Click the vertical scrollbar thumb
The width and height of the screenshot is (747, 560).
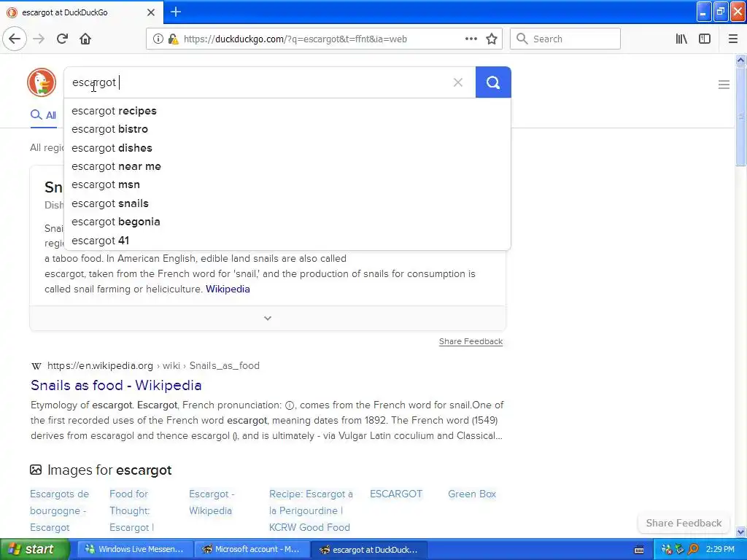[x=740, y=116]
